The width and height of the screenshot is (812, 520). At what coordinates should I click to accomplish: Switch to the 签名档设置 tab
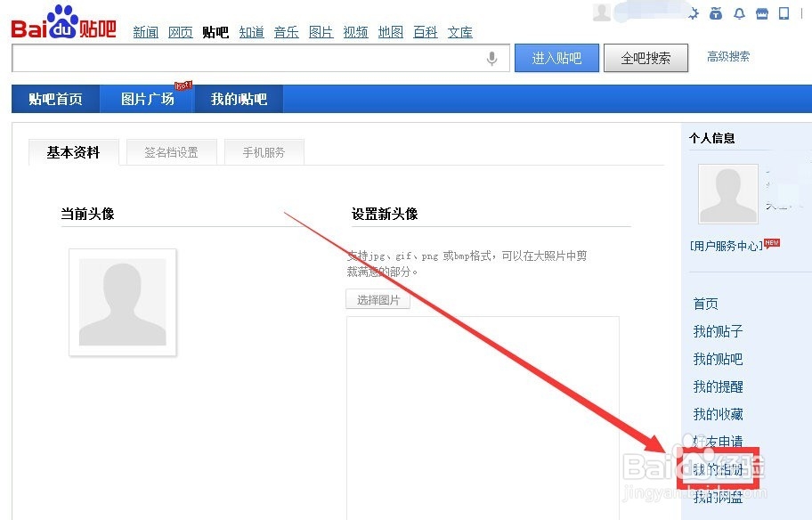click(171, 151)
